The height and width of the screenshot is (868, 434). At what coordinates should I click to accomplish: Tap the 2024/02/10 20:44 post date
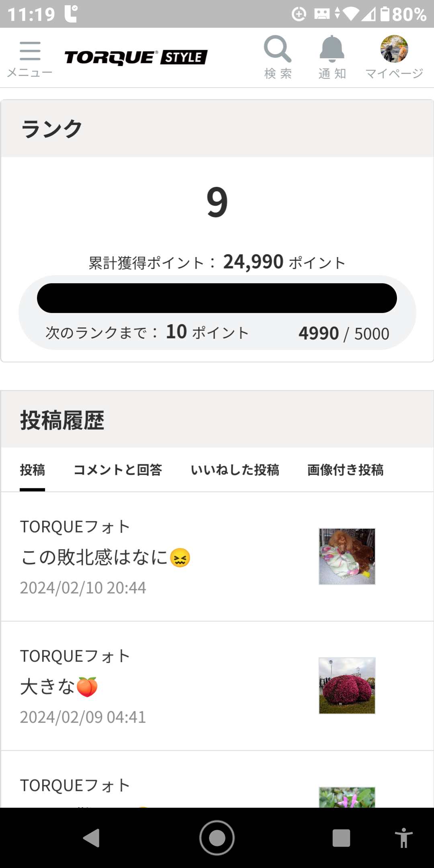[x=83, y=588]
